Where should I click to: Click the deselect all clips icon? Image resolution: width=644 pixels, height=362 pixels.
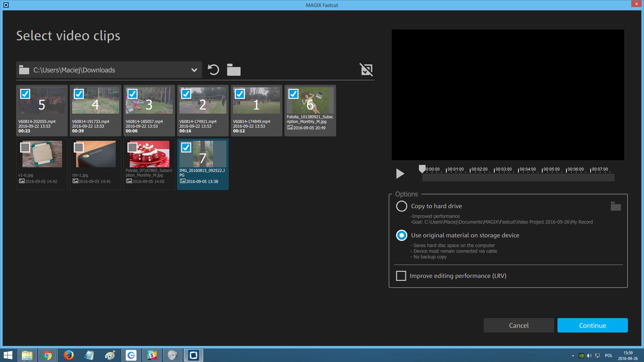pyautogui.click(x=366, y=70)
